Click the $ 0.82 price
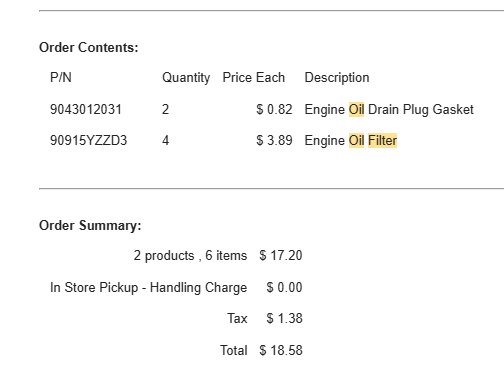504x383 pixels. 274,110
